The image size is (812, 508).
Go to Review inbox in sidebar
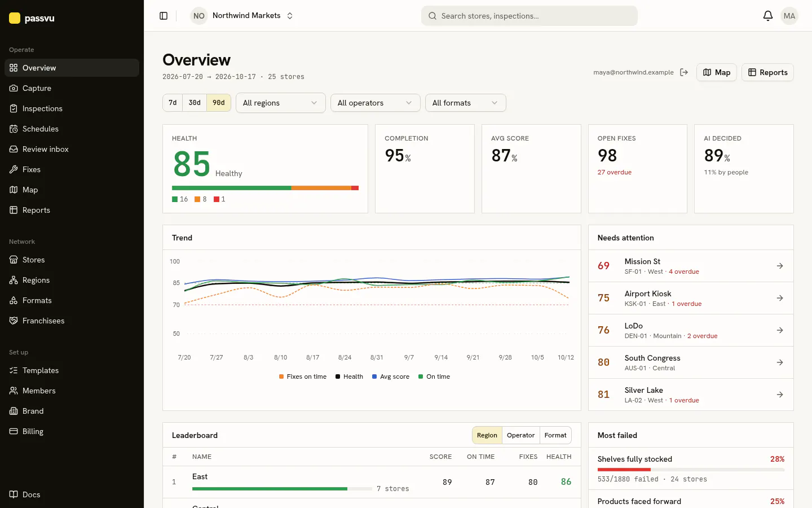tap(72, 149)
